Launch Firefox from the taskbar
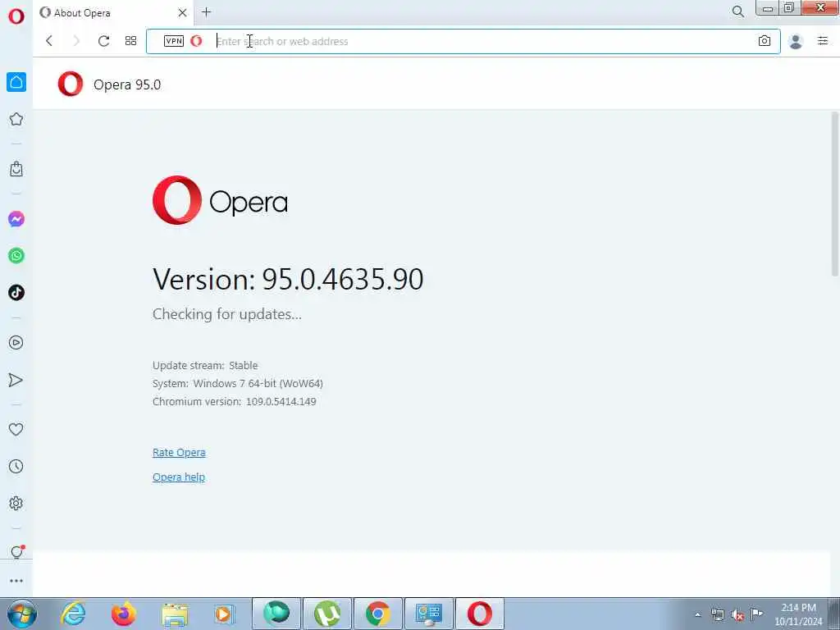 click(x=123, y=614)
